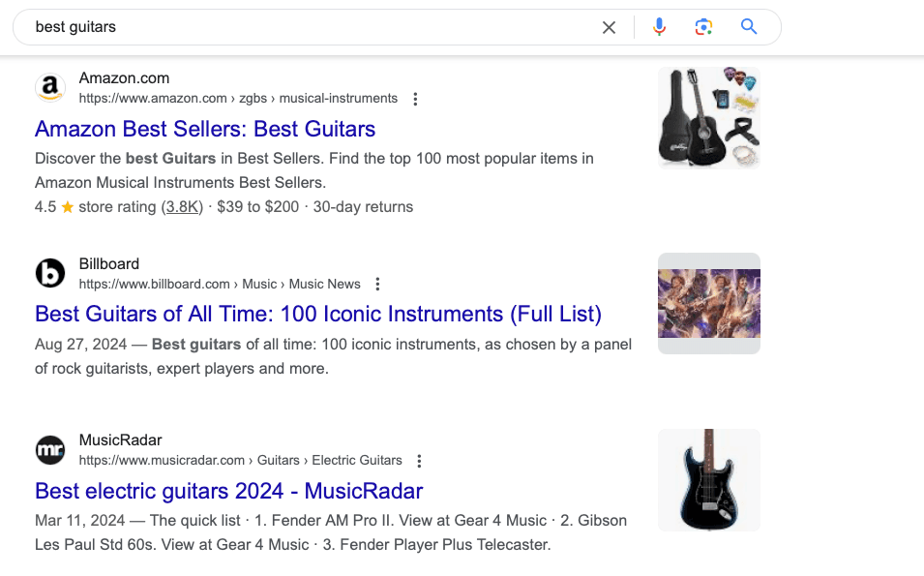Click the Amazon.com site name

[x=124, y=77]
